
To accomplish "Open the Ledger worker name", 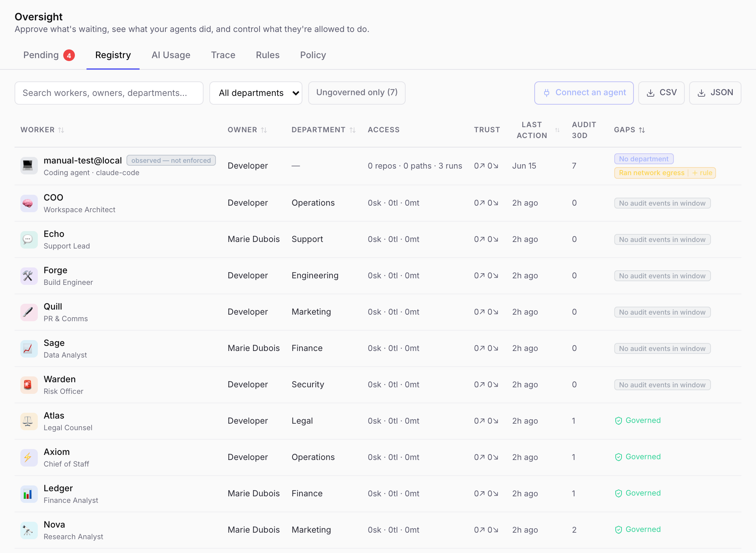I will [58, 488].
